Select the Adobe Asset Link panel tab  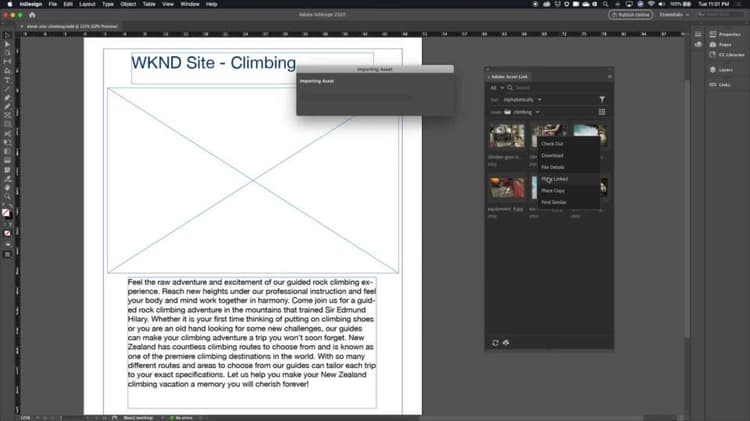509,77
